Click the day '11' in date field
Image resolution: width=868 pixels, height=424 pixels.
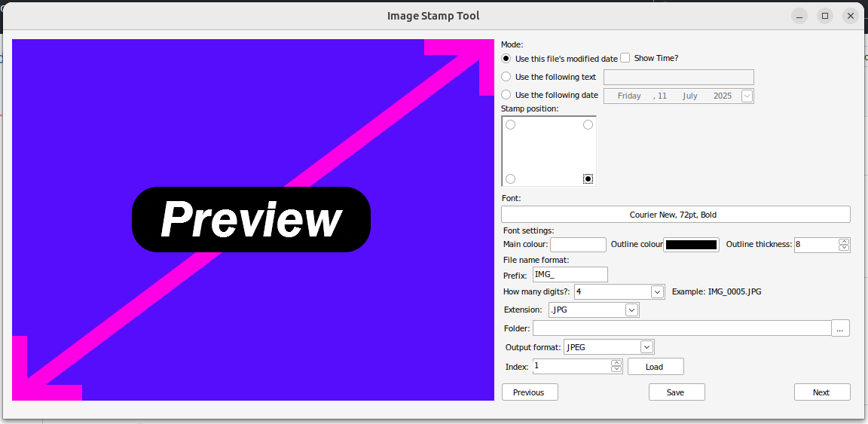(662, 96)
